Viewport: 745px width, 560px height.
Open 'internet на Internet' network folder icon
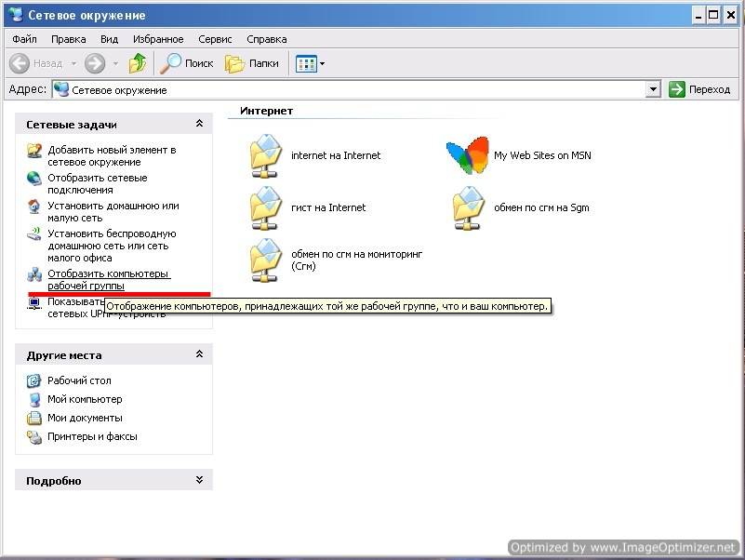pyautogui.click(x=265, y=155)
